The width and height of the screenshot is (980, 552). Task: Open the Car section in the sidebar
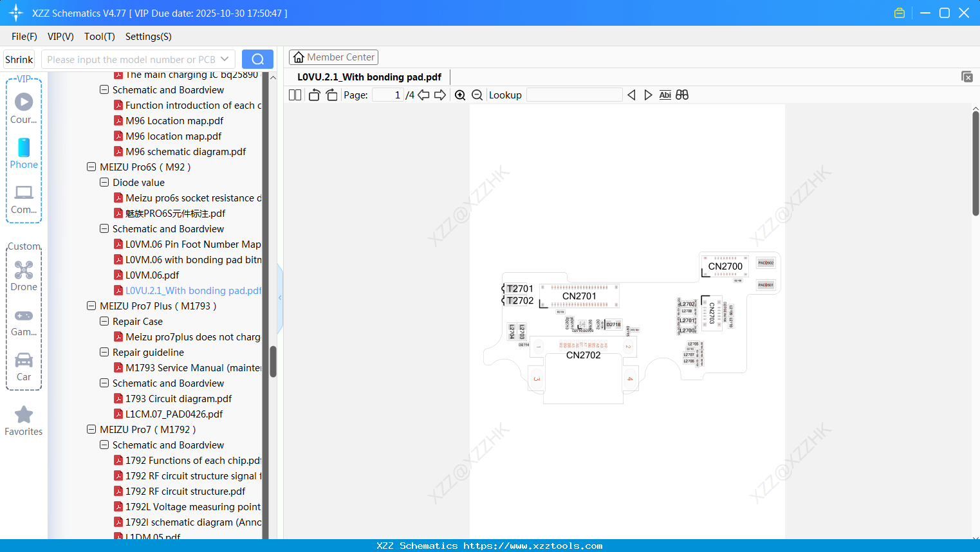click(23, 361)
